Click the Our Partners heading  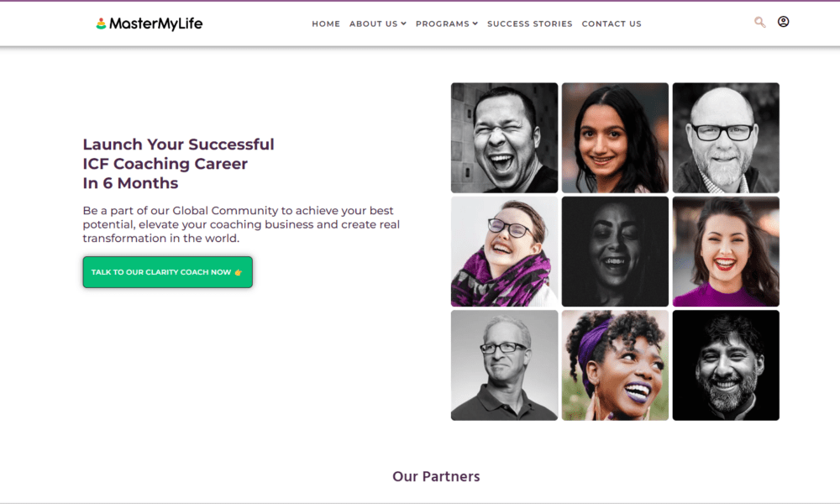coord(436,476)
